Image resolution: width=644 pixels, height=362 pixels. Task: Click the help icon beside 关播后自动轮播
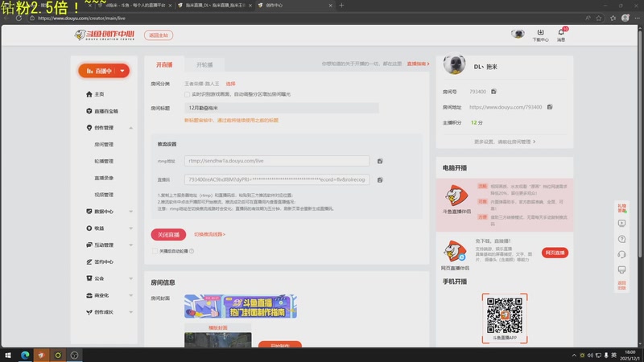[x=192, y=251]
